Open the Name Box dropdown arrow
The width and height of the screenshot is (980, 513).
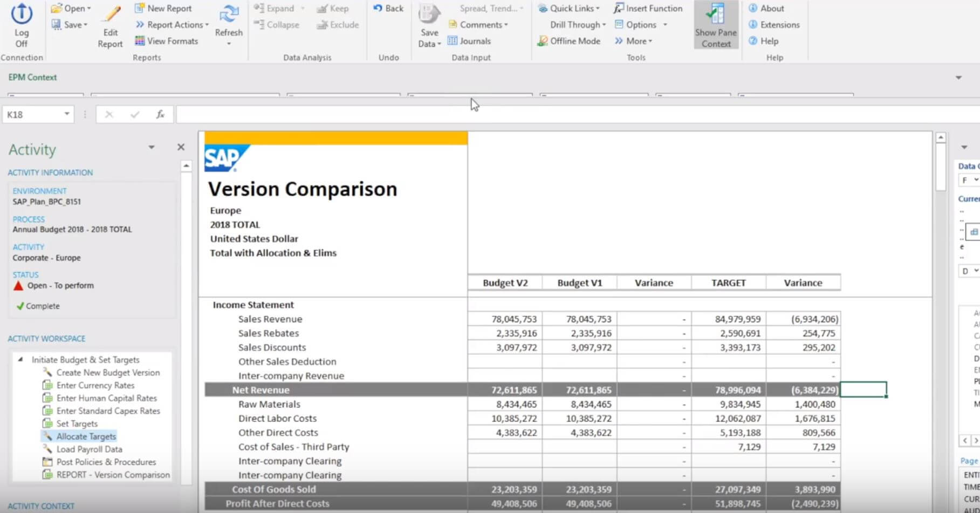pyautogui.click(x=67, y=114)
